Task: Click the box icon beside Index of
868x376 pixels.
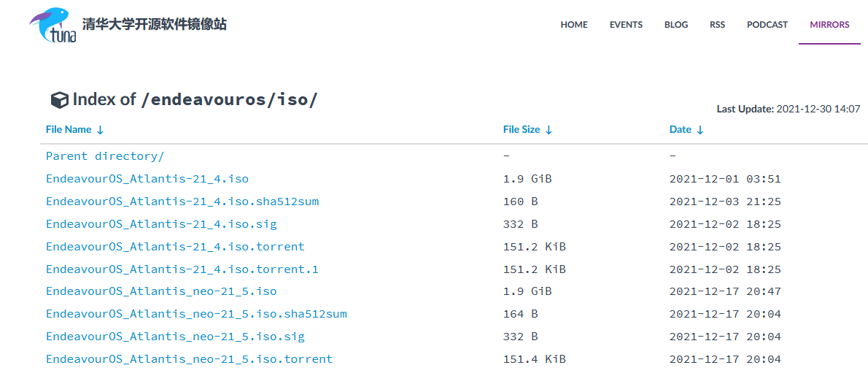Action: [x=59, y=100]
